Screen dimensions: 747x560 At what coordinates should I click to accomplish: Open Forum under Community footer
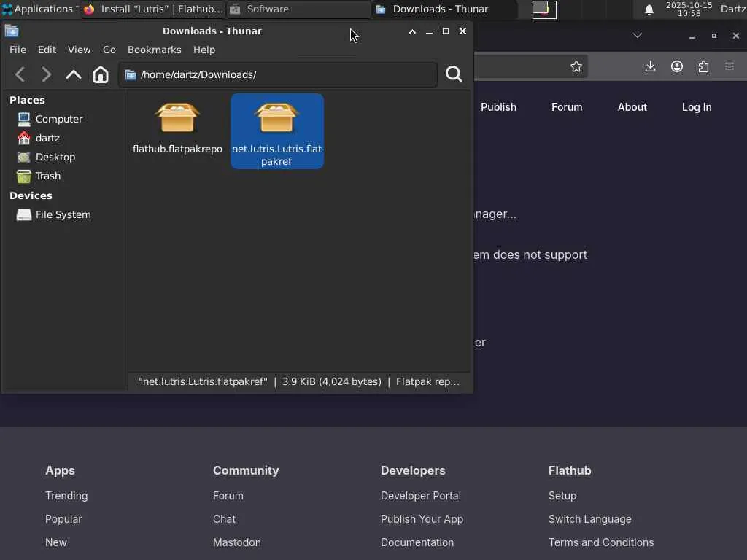(x=228, y=496)
